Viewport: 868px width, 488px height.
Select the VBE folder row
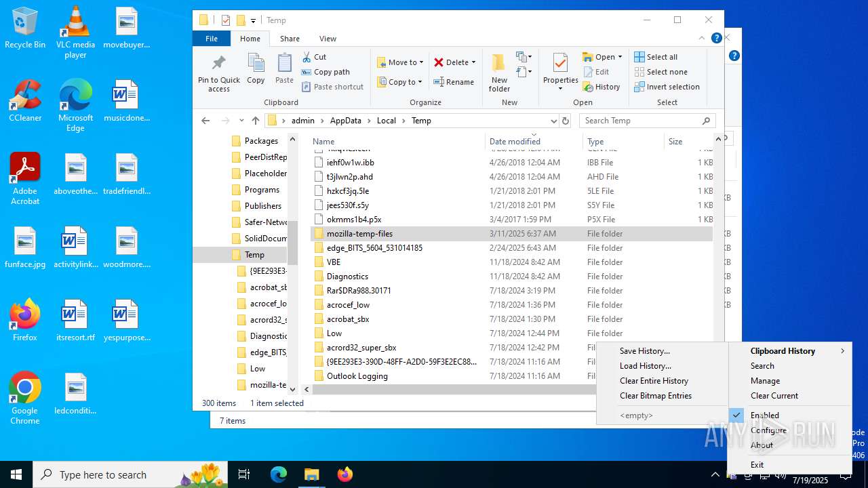click(x=512, y=262)
